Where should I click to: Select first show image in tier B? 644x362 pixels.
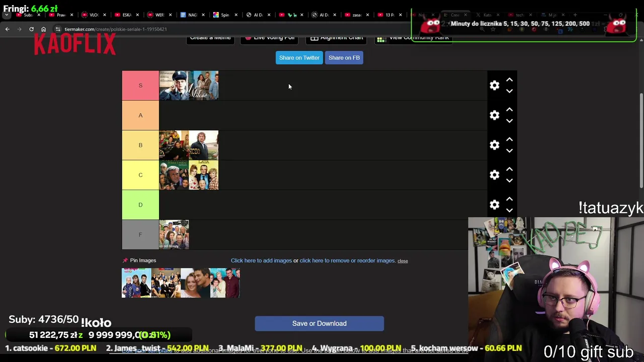(x=174, y=145)
